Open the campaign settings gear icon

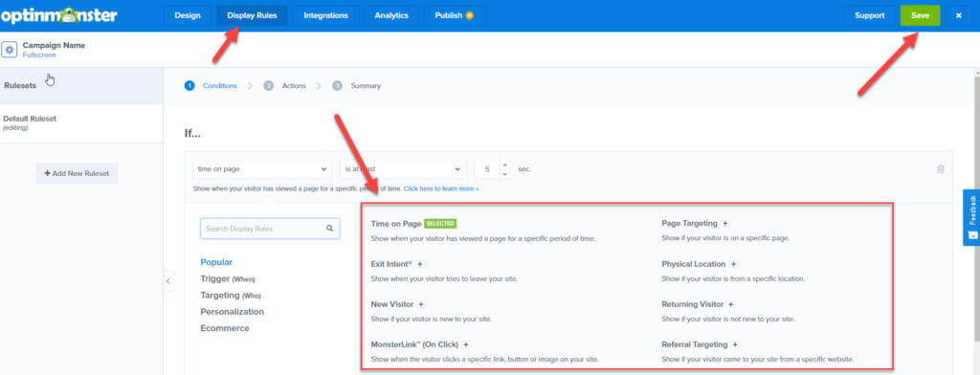(10, 50)
